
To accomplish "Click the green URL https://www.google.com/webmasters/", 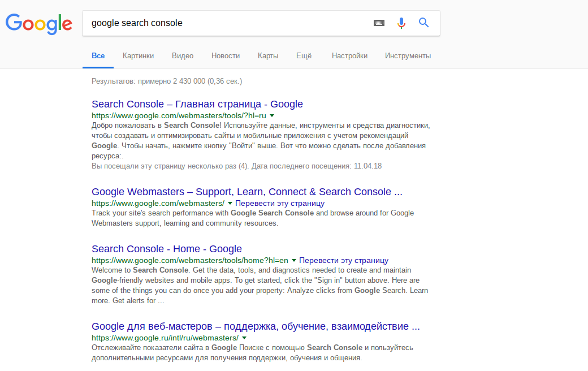I will coord(158,204).
